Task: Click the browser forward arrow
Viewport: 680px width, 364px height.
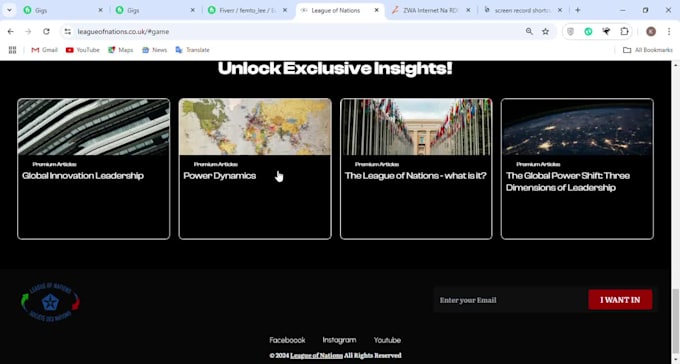Action: pyautogui.click(x=28, y=31)
